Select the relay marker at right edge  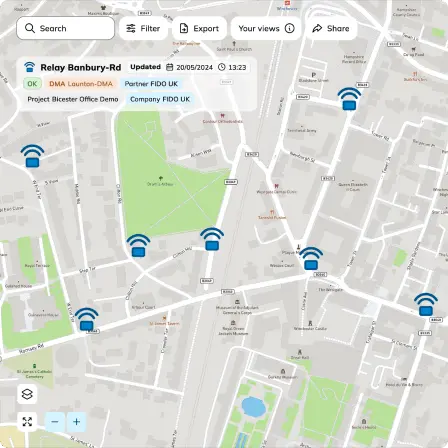(x=426, y=304)
